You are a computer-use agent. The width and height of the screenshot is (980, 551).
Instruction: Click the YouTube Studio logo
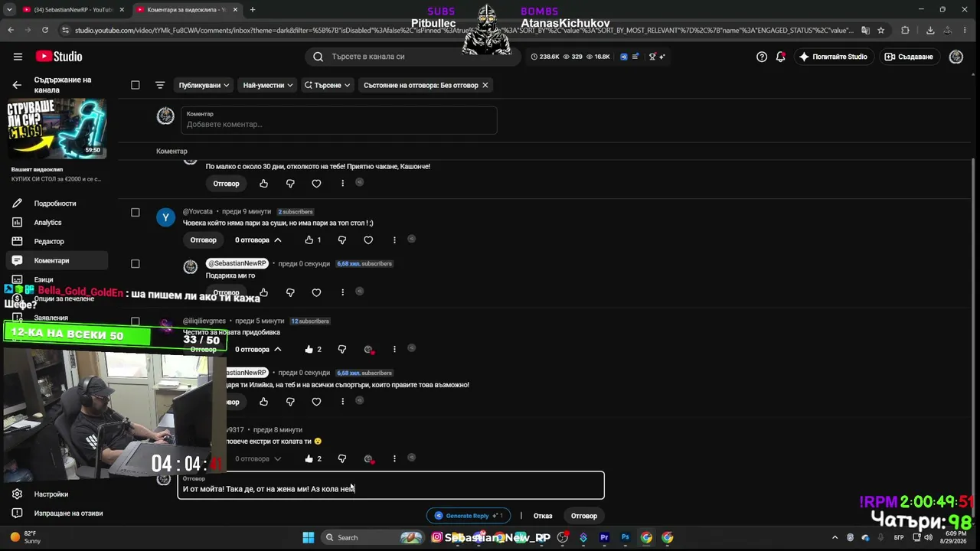[x=58, y=57]
